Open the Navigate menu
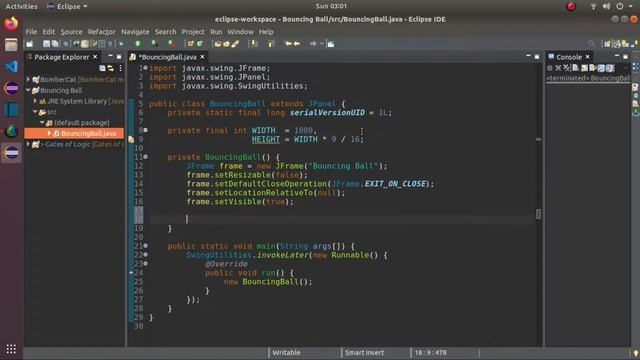Viewport: 640px width, 360px height. (135, 32)
